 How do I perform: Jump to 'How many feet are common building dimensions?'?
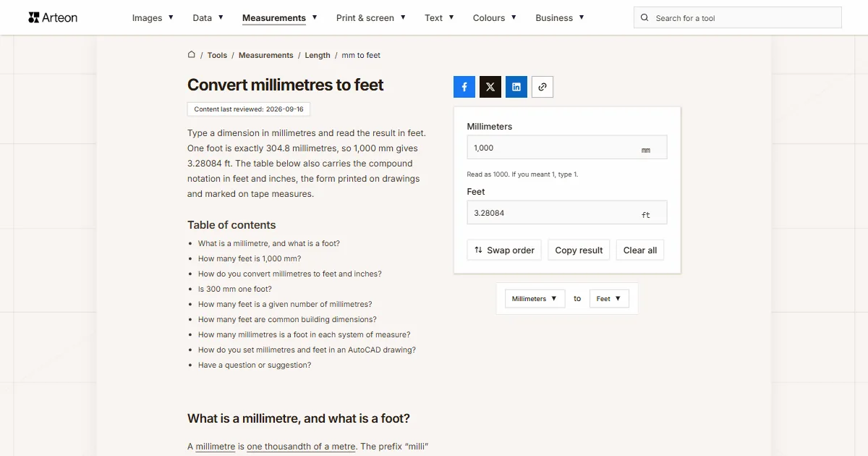click(x=287, y=319)
